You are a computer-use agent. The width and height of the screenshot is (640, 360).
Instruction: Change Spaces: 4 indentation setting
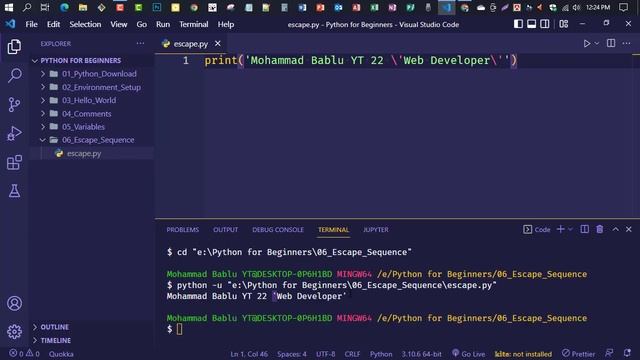[292, 354]
